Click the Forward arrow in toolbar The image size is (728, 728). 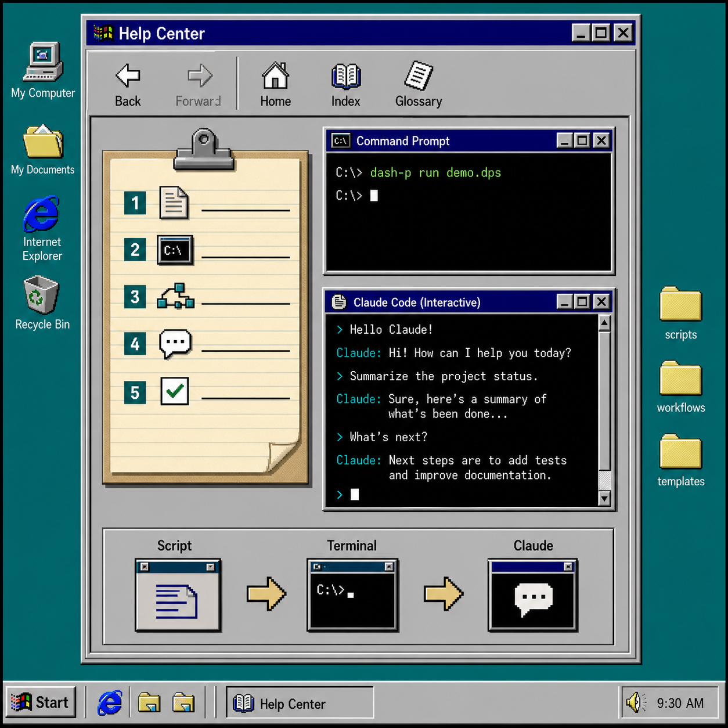pos(199,85)
